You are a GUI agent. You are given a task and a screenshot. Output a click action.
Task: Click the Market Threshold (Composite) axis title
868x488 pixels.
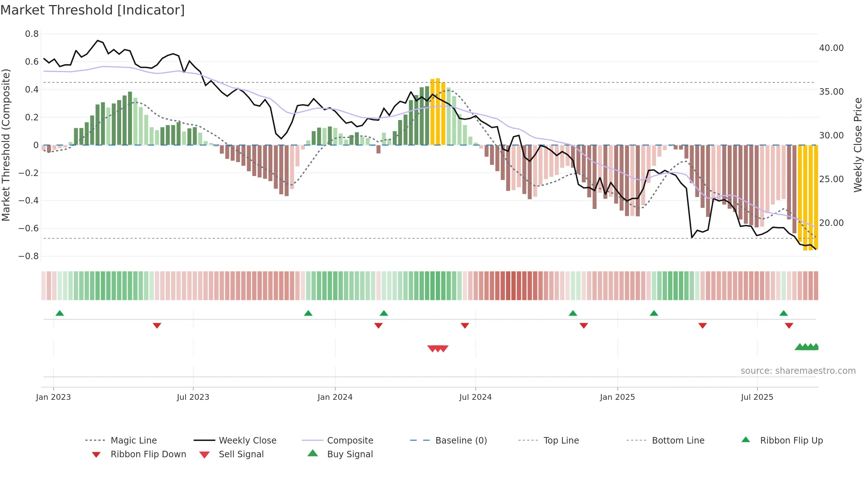coord(6,145)
